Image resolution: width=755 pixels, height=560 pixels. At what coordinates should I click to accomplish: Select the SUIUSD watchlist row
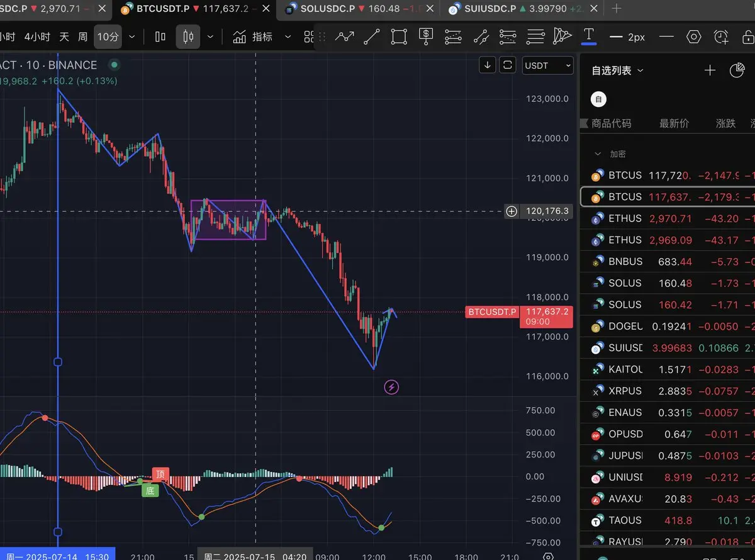pos(667,347)
